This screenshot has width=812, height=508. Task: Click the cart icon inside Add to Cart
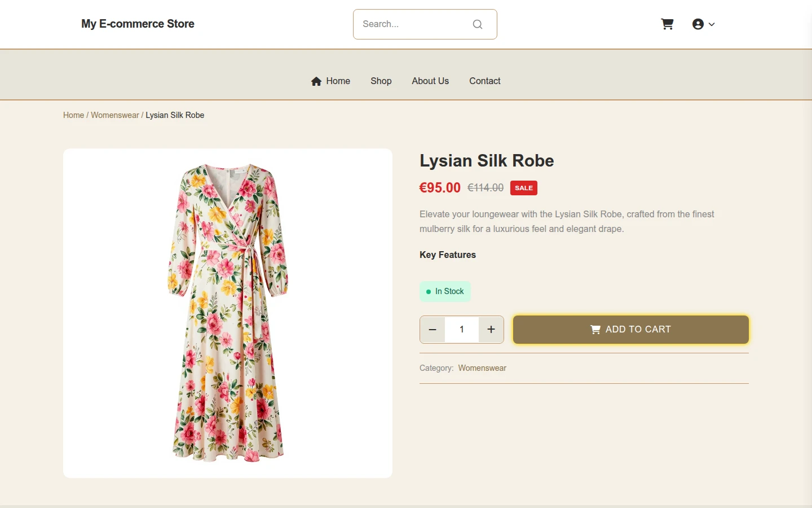click(x=595, y=330)
